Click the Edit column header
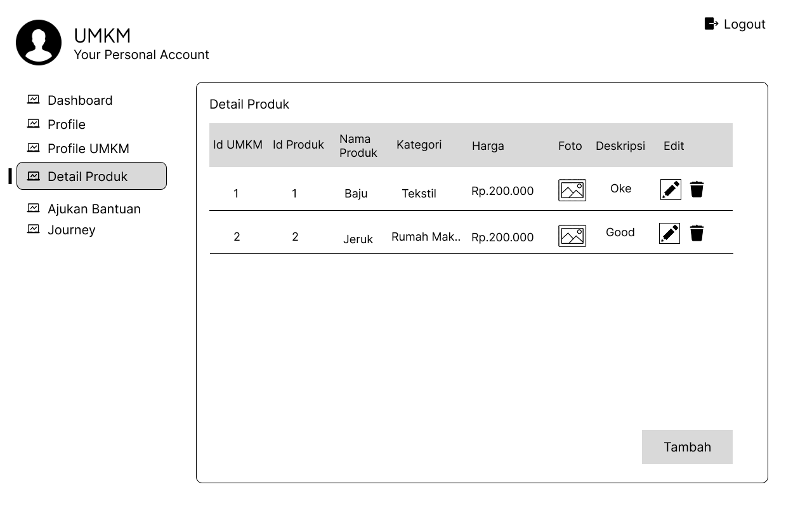The image size is (812, 508). 674,146
